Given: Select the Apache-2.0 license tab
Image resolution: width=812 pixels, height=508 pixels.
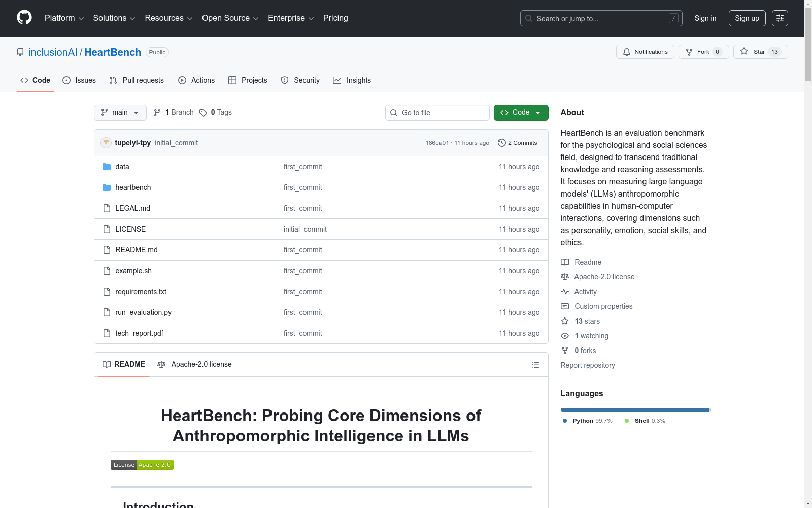Looking at the screenshot, I should click(194, 364).
